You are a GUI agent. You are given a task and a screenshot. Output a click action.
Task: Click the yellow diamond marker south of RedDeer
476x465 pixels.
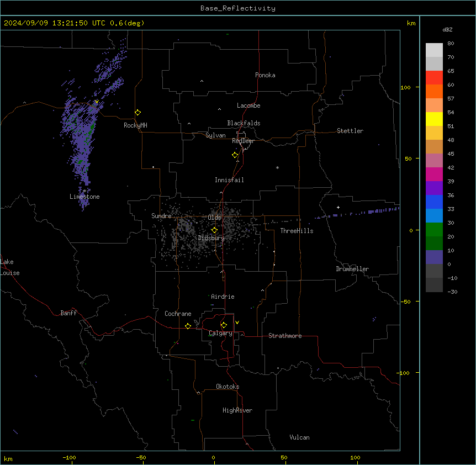235,155
